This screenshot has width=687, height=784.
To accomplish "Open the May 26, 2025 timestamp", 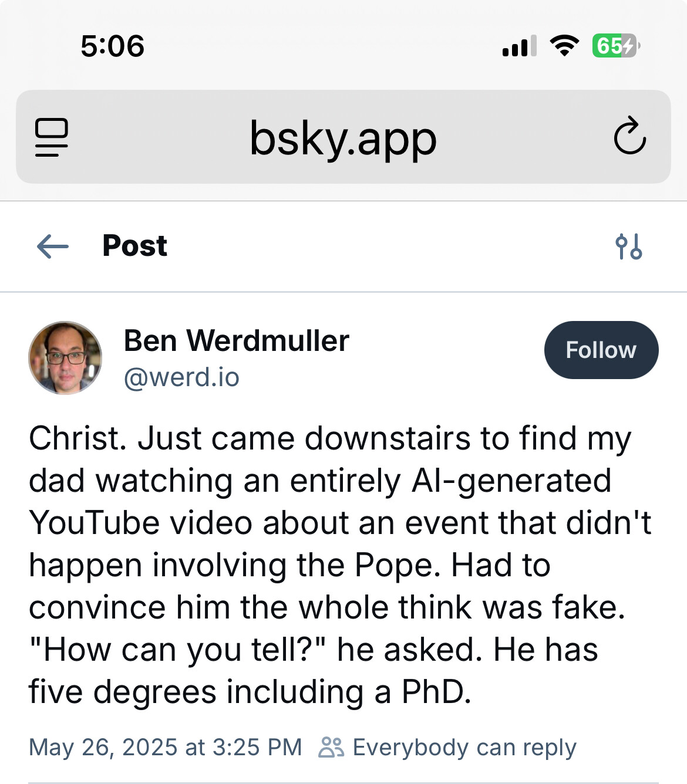I will [166, 747].
